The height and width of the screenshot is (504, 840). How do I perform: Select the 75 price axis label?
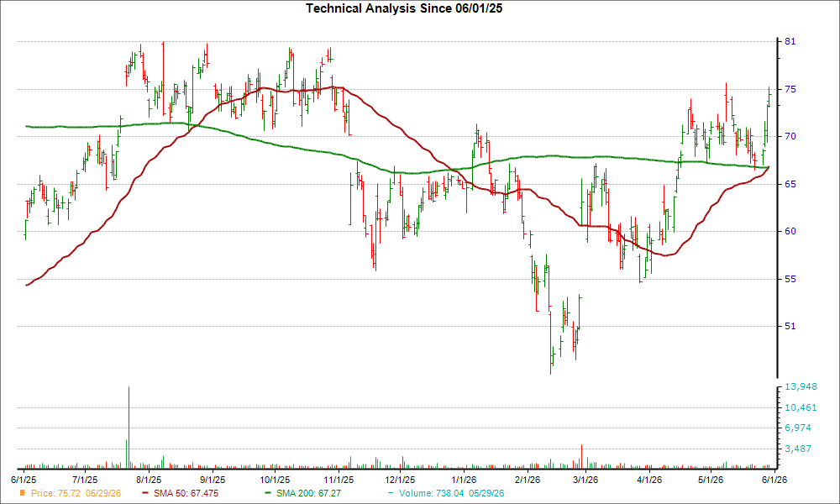pyautogui.click(x=790, y=89)
